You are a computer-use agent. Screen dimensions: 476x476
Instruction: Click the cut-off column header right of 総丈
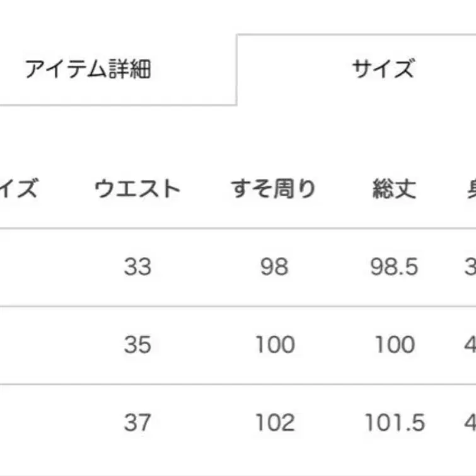click(x=472, y=189)
